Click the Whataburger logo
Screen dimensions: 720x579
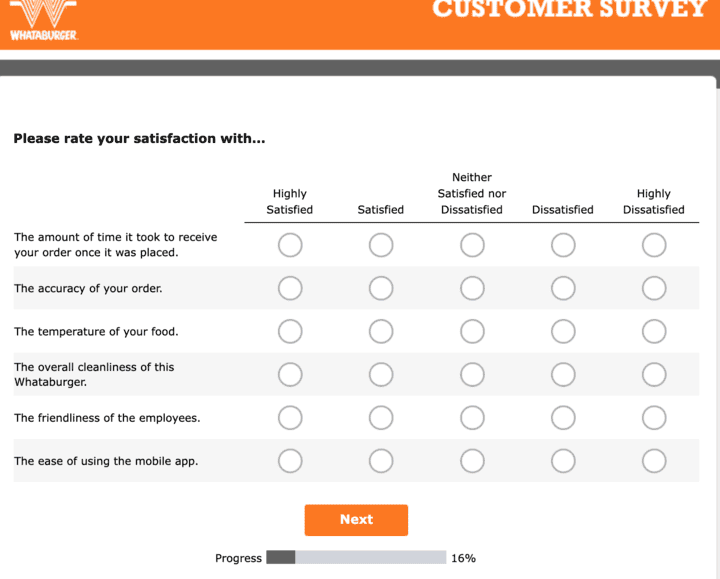tap(43, 18)
